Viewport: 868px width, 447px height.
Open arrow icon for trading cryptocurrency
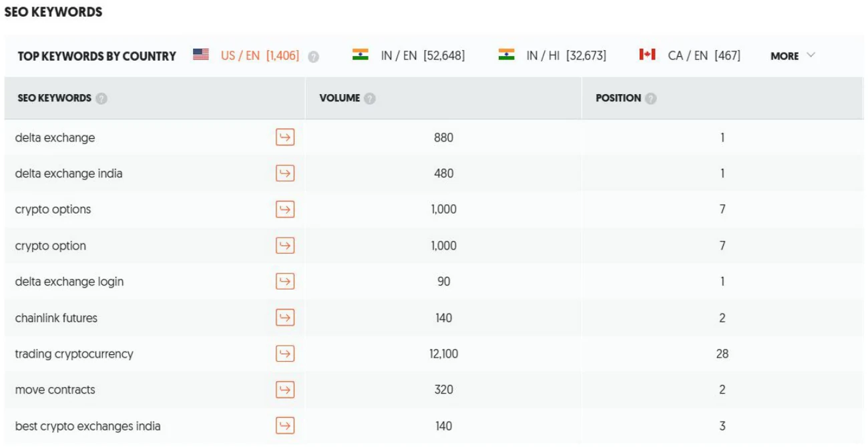(x=285, y=354)
